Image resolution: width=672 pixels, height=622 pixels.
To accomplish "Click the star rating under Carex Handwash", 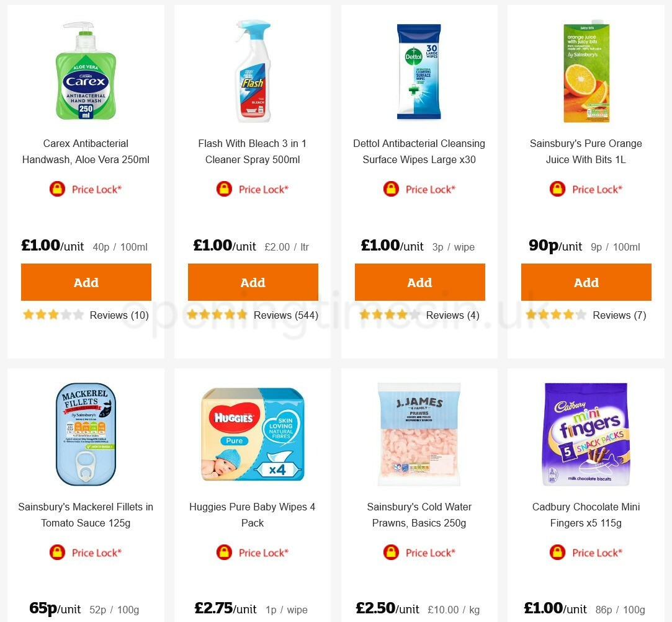I will point(53,315).
